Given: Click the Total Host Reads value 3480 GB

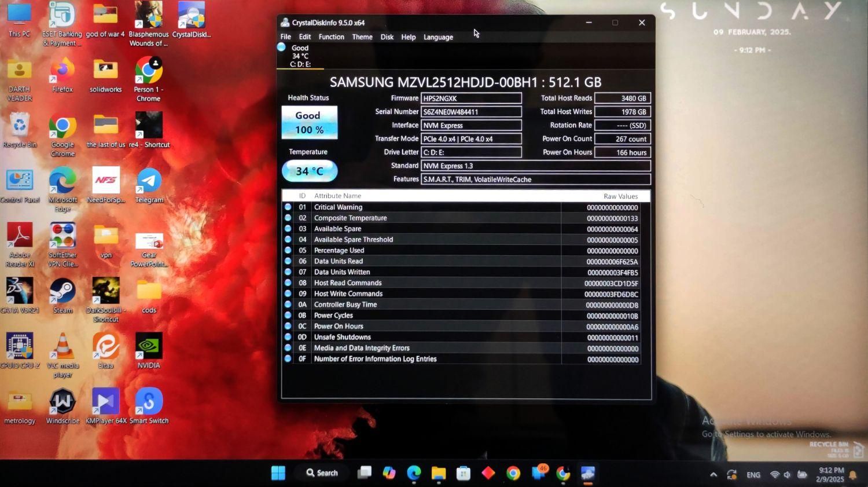Looking at the screenshot, I should pyautogui.click(x=623, y=98).
